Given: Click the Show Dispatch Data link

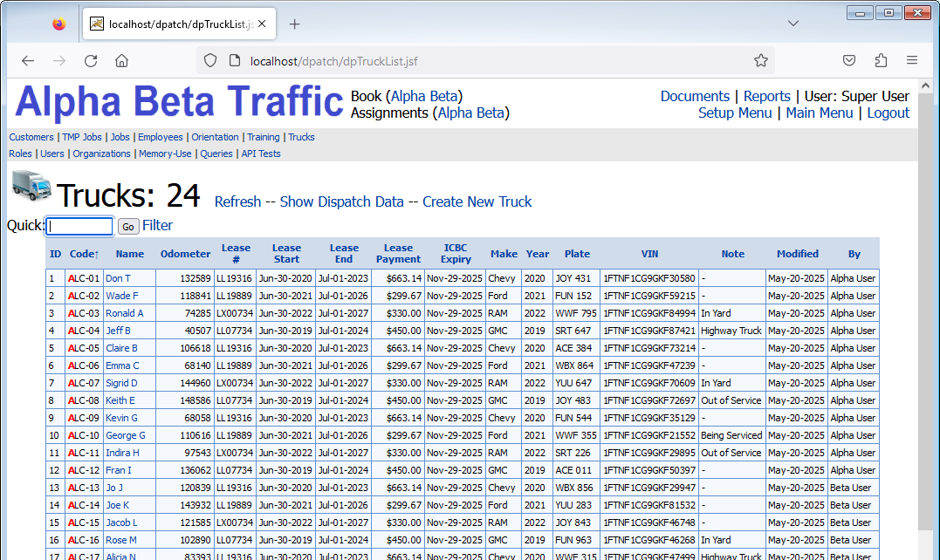Looking at the screenshot, I should (x=341, y=201).
